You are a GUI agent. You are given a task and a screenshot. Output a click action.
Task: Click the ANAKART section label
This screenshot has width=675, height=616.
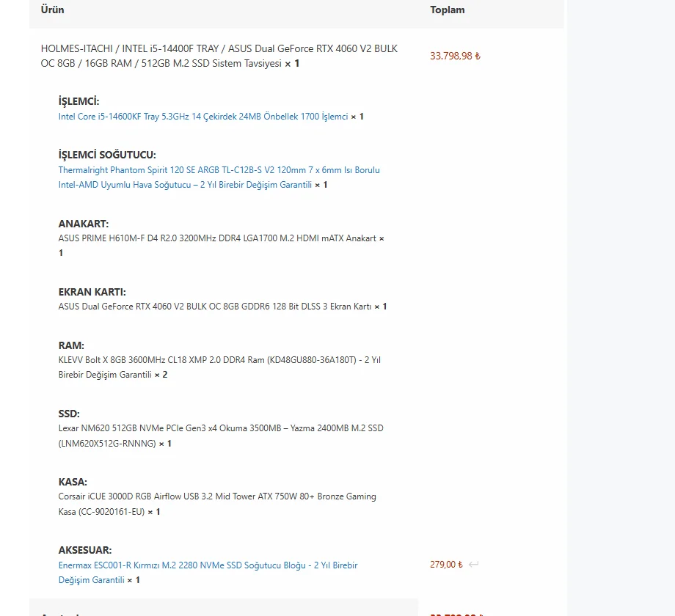pyautogui.click(x=84, y=224)
